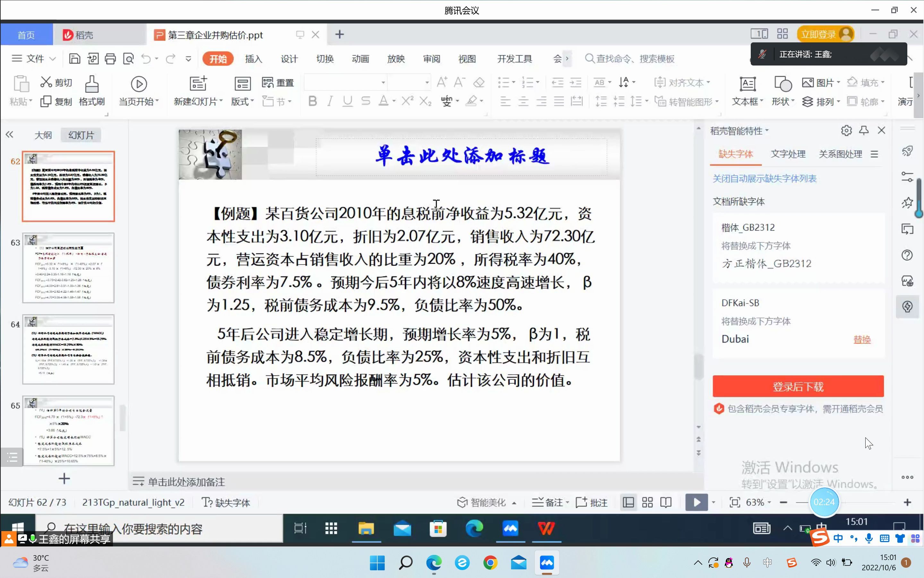Open the 插入 ribbon tab
The width and height of the screenshot is (924, 578).
(253, 58)
